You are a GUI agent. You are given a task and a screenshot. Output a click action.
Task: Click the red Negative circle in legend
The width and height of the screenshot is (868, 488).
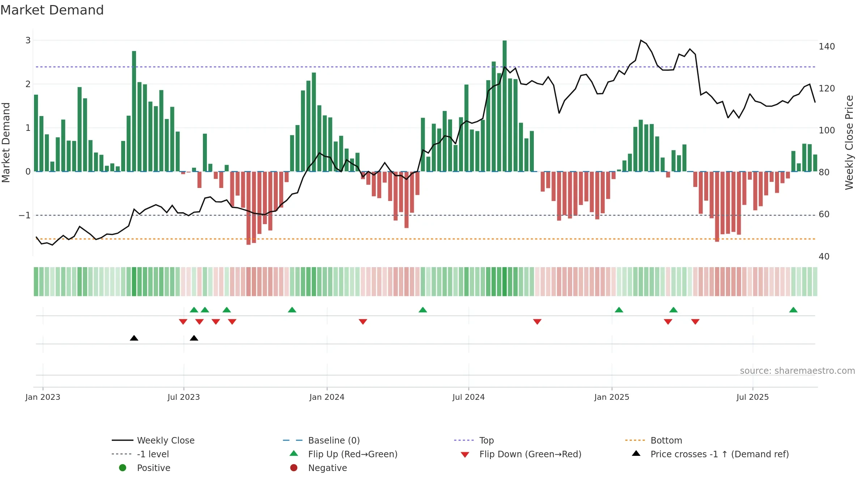294,468
